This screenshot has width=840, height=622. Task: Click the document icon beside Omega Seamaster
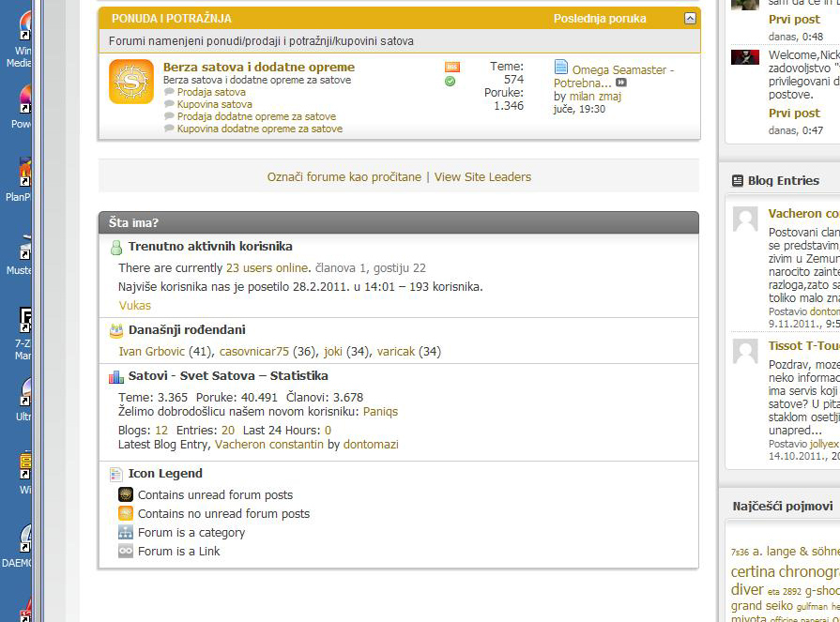561,67
